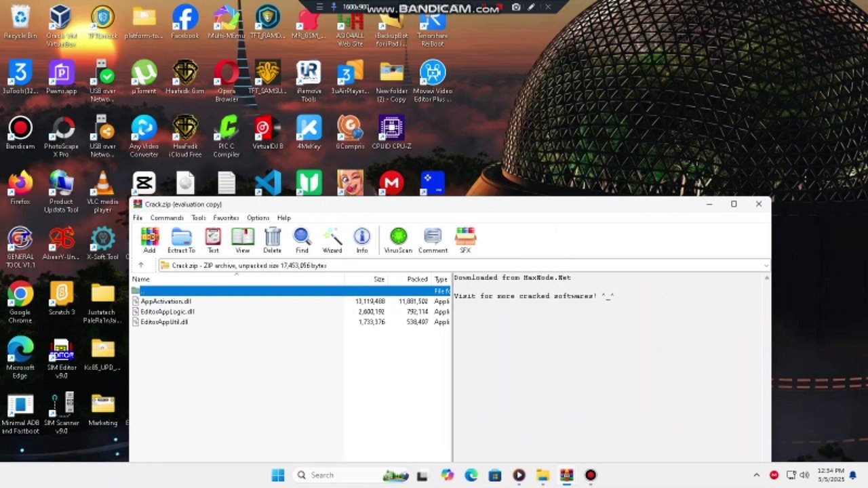
Task: Click the volume icon in system tray
Action: click(x=804, y=475)
